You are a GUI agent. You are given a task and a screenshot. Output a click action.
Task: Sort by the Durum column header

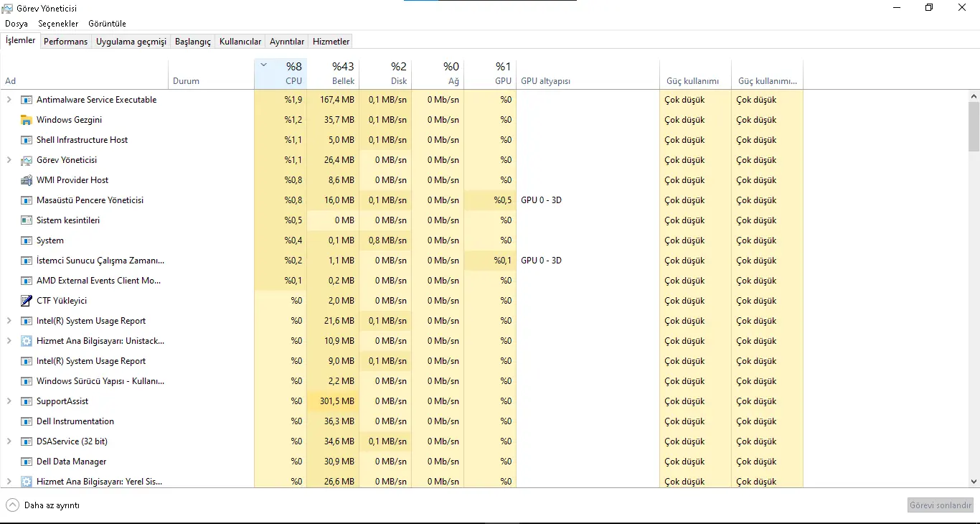click(212, 74)
